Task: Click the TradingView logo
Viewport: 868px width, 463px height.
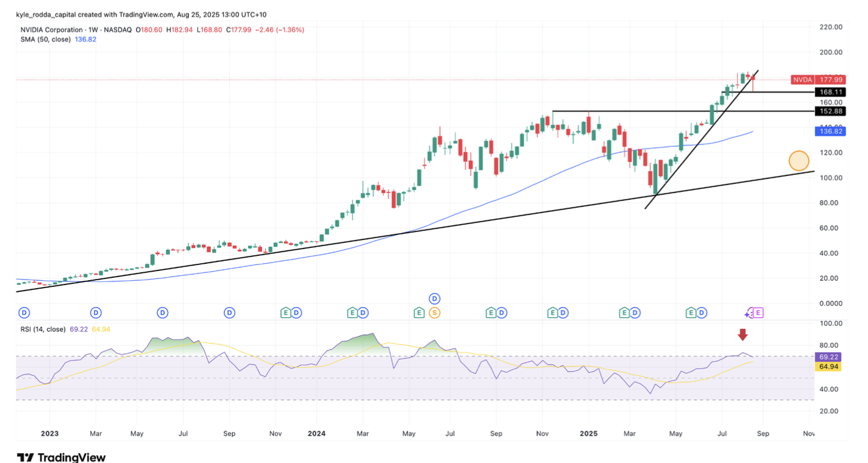Action: pos(61,457)
